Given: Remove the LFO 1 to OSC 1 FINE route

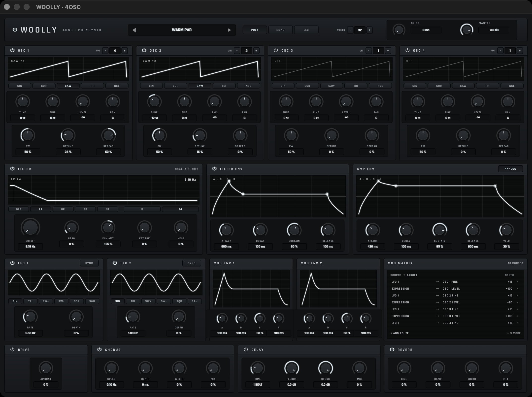Looking at the screenshot, I should pyautogui.click(x=518, y=282).
